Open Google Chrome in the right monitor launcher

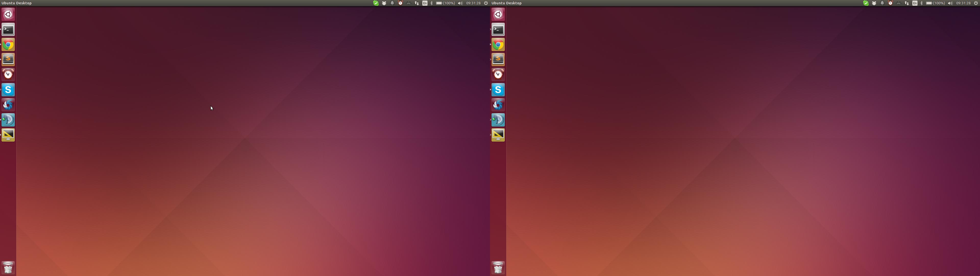point(498,45)
